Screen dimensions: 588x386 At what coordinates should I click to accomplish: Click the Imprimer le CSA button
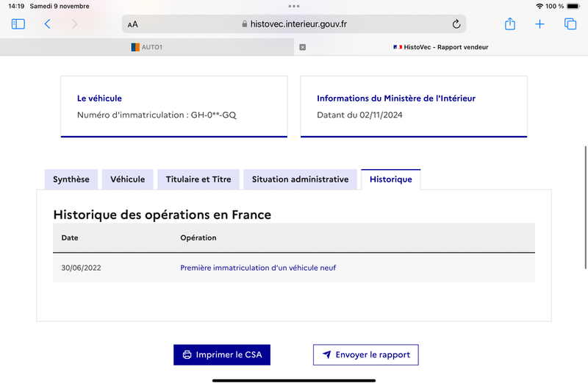pos(222,355)
